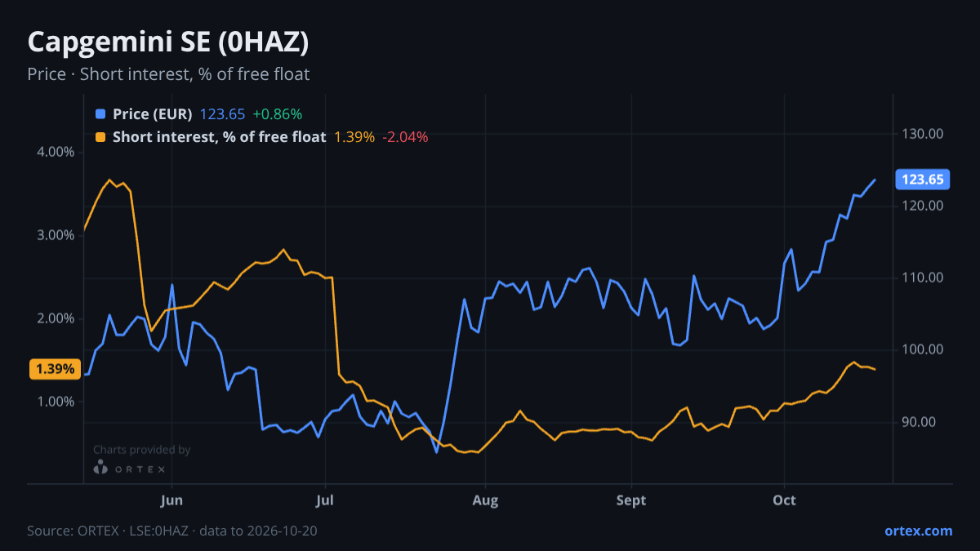This screenshot has width=980, height=551.
Task: Click the 2.00% left axis label
Action: click(x=56, y=318)
